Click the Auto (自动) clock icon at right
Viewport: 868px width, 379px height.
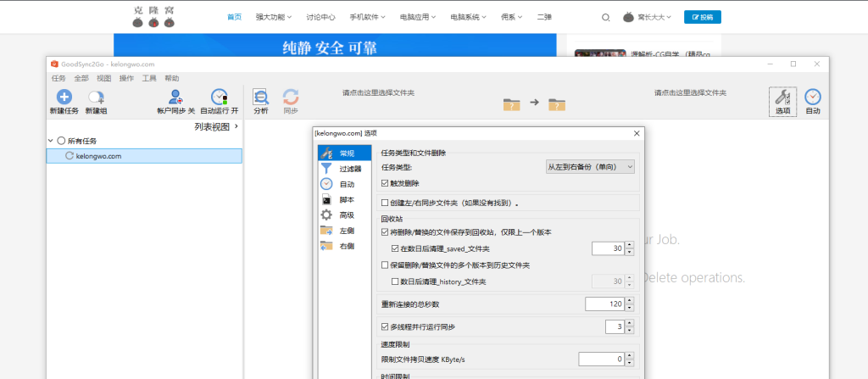pyautogui.click(x=813, y=97)
